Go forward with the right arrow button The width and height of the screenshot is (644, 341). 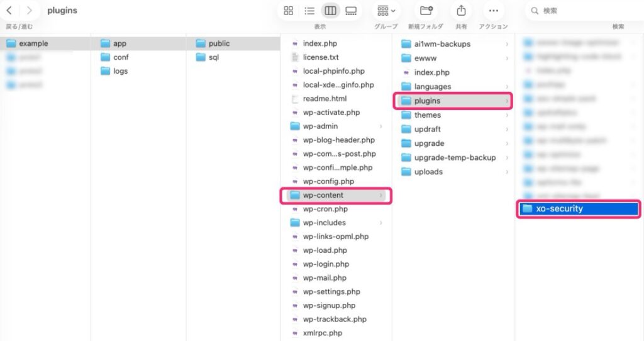29,11
